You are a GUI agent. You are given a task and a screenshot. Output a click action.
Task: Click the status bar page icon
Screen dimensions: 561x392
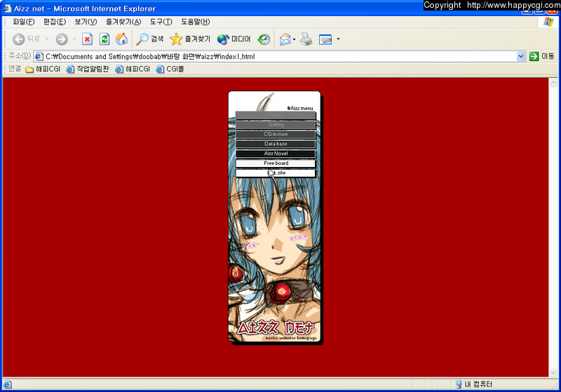7,384
